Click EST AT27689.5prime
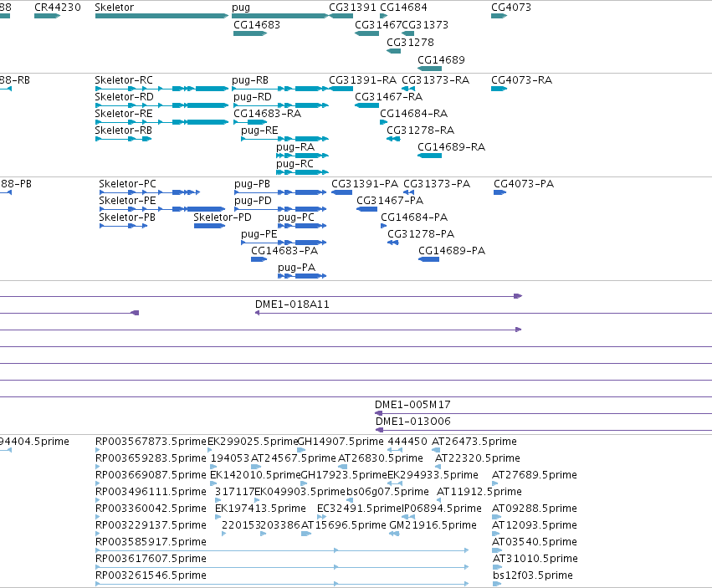This screenshot has width=712, height=588. [x=535, y=475]
